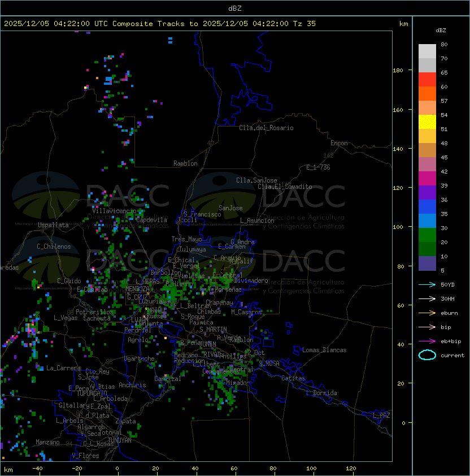470x476 pixels.
Task: Click the Carrizal place label
Action: coord(167,379)
